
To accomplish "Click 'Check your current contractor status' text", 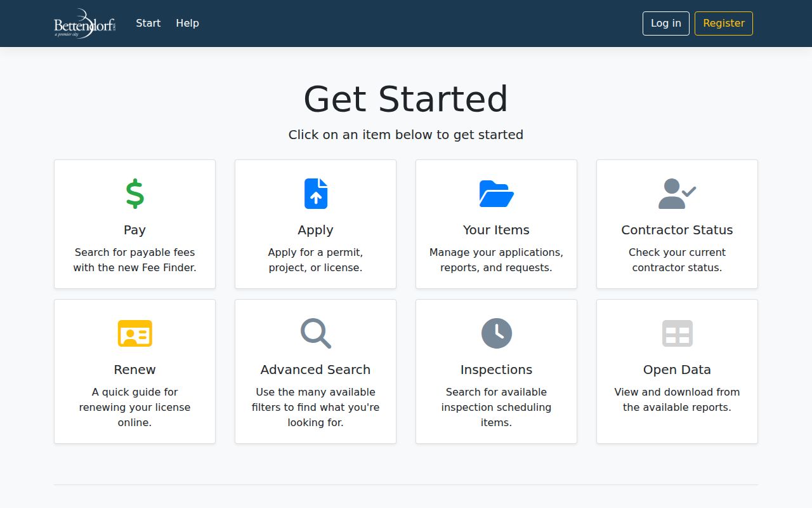I will [677, 260].
